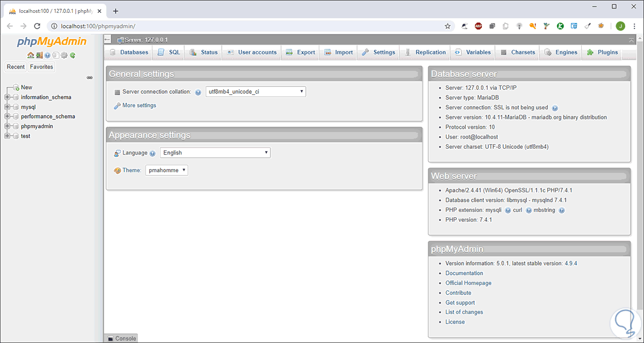
Task: Open the Engines tab
Action: tap(561, 53)
